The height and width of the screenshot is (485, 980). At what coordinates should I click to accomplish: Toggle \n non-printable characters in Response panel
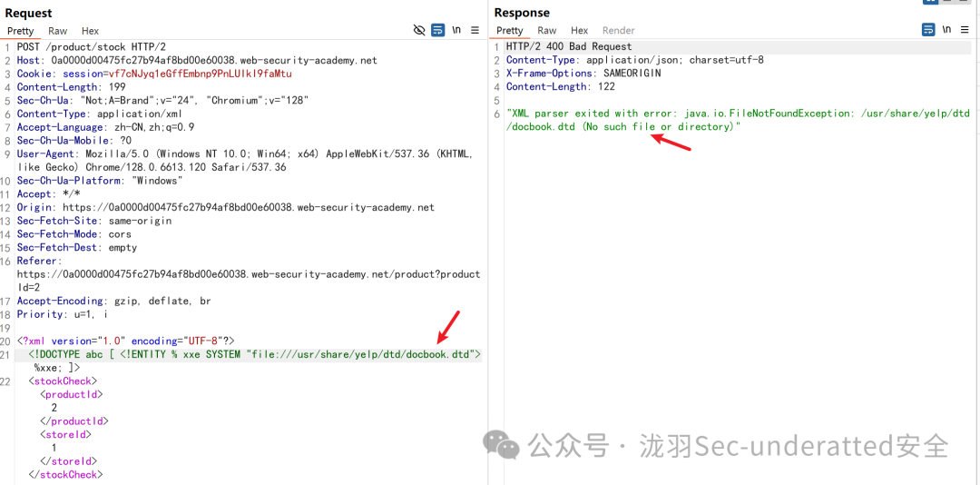pos(946,30)
